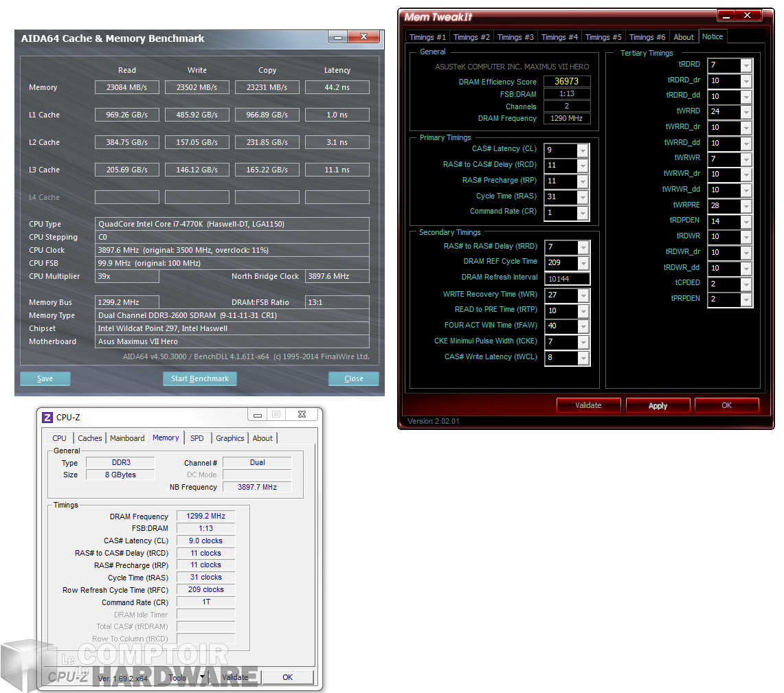Expand the FOUR ACT WIN Time (tFAW) dropdown

tap(583, 326)
